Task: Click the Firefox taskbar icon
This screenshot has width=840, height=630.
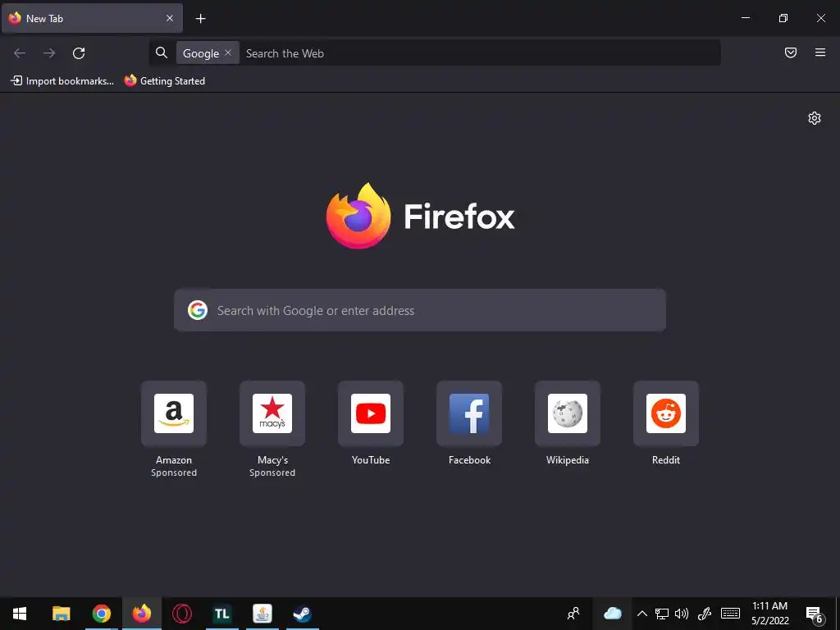Action: coord(141,614)
